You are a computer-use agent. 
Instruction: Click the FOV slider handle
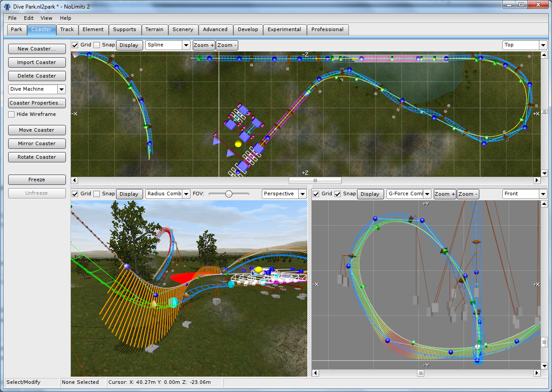click(229, 194)
